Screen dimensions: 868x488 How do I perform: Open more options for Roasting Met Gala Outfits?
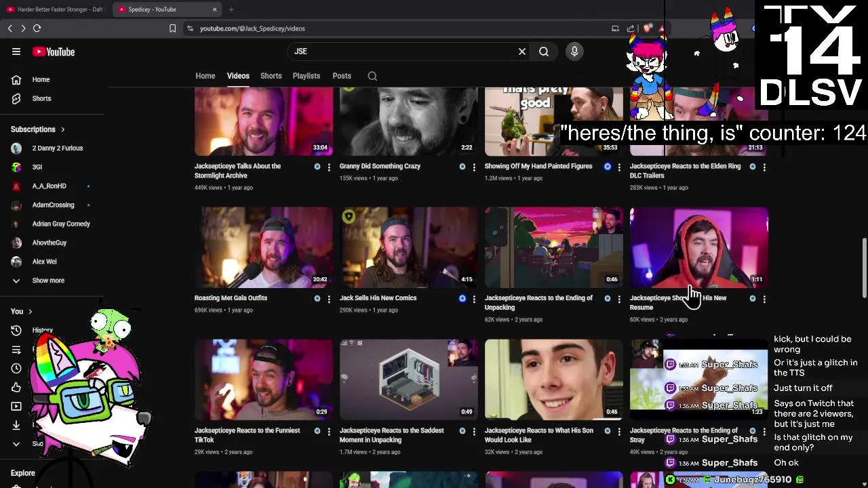pos(329,299)
